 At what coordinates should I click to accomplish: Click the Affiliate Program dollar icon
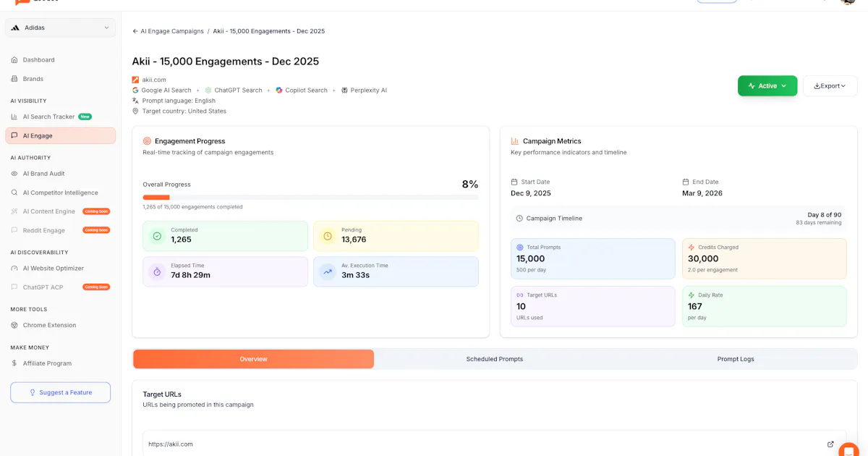click(x=14, y=363)
